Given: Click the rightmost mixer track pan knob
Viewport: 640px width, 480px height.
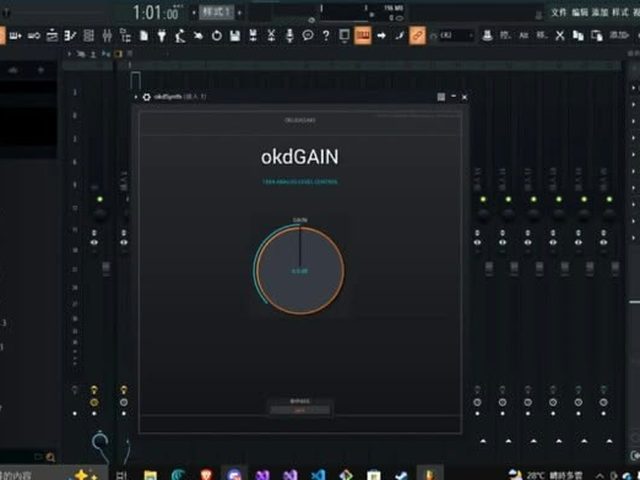Looking at the screenshot, I should click(x=609, y=215).
